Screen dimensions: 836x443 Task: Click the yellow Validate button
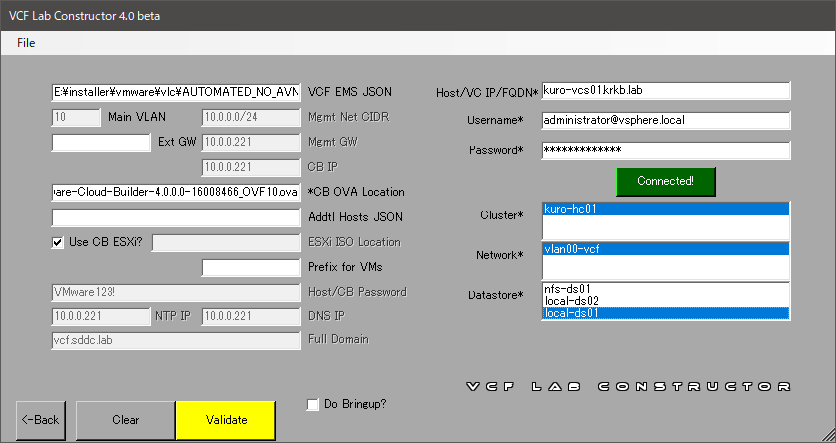[x=226, y=420]
